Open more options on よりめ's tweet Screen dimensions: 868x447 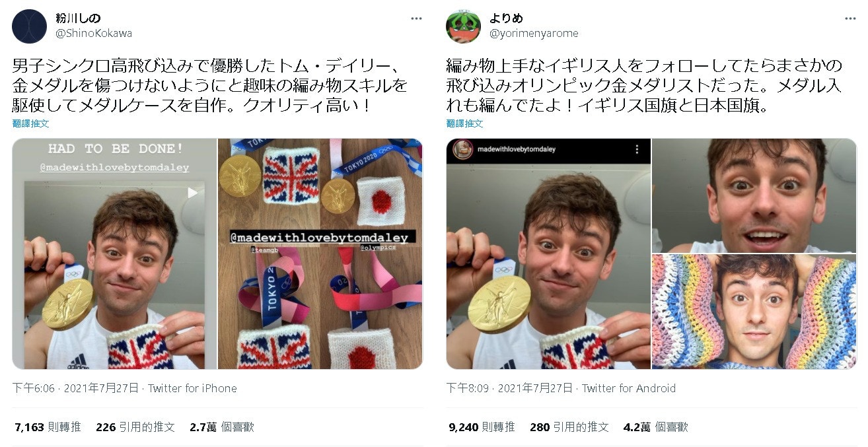(x=850, y=18)
